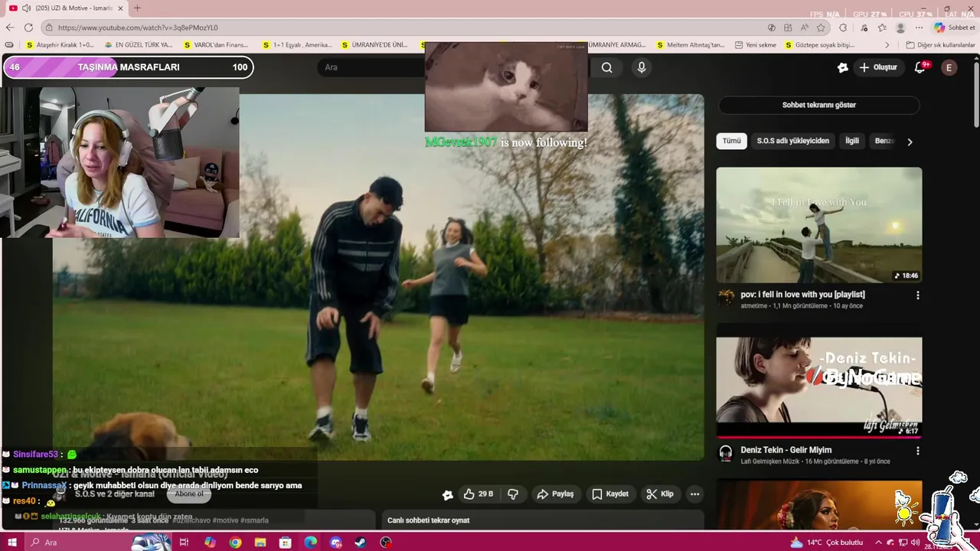The image size is (980, 551).
Task: Expand bookmarks bar overflow chevron
Action: click(x=887, y=45)
